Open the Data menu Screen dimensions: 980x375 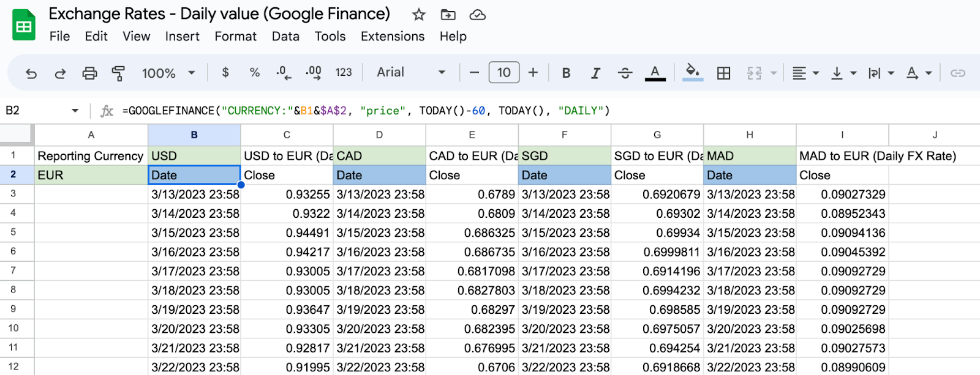[x=285, y=37]
